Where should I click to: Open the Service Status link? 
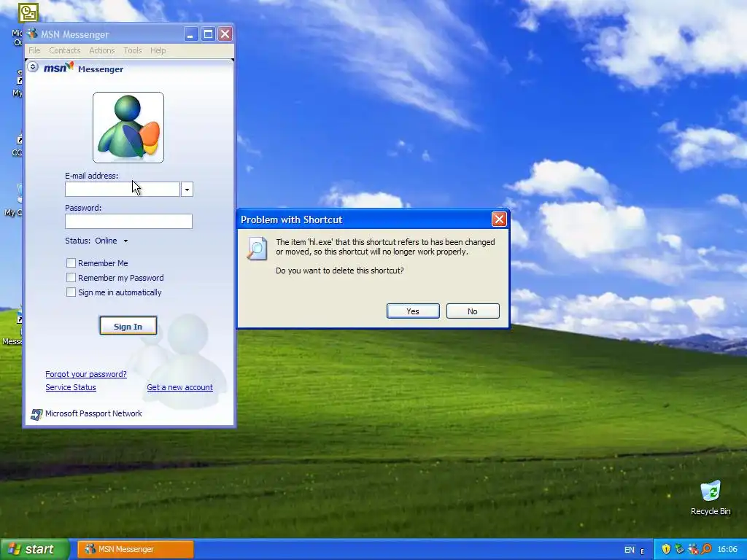71,388
